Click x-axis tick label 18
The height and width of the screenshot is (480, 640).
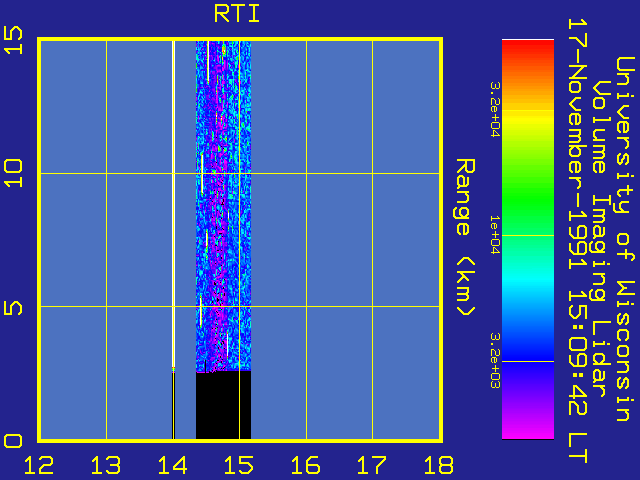(x=438, y=465)
